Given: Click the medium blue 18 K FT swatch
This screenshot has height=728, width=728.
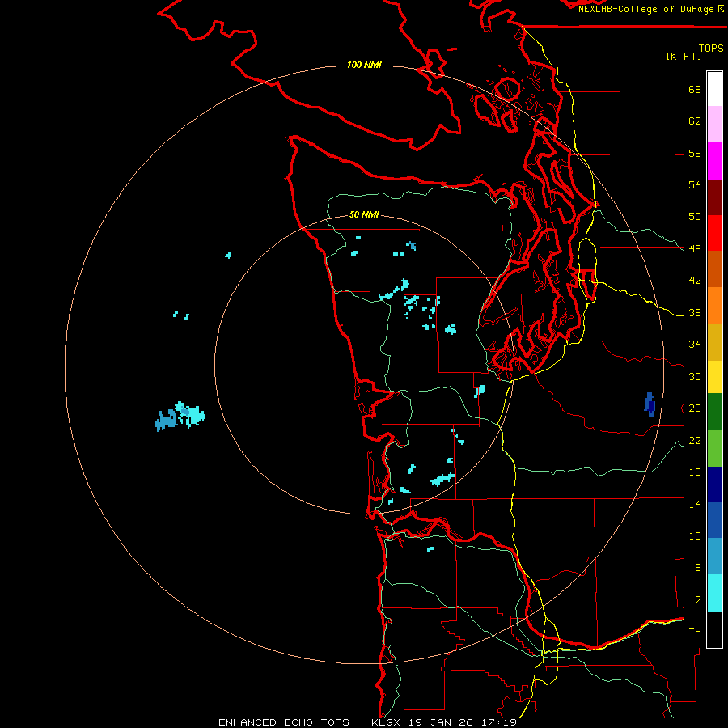Looking at the screenshot, I should click(x=714, y=520).
